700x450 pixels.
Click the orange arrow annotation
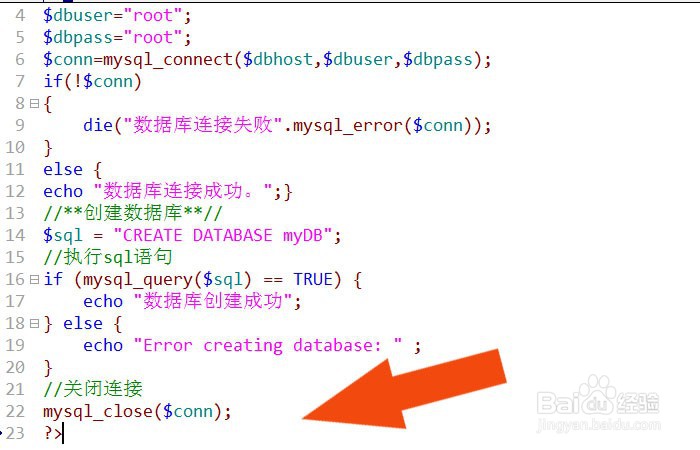[404, 388]
